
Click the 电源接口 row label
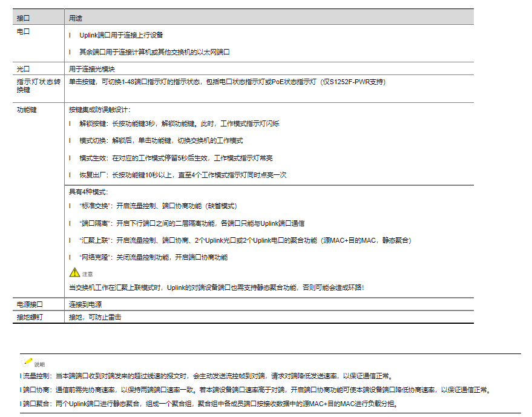pos(30,304)
